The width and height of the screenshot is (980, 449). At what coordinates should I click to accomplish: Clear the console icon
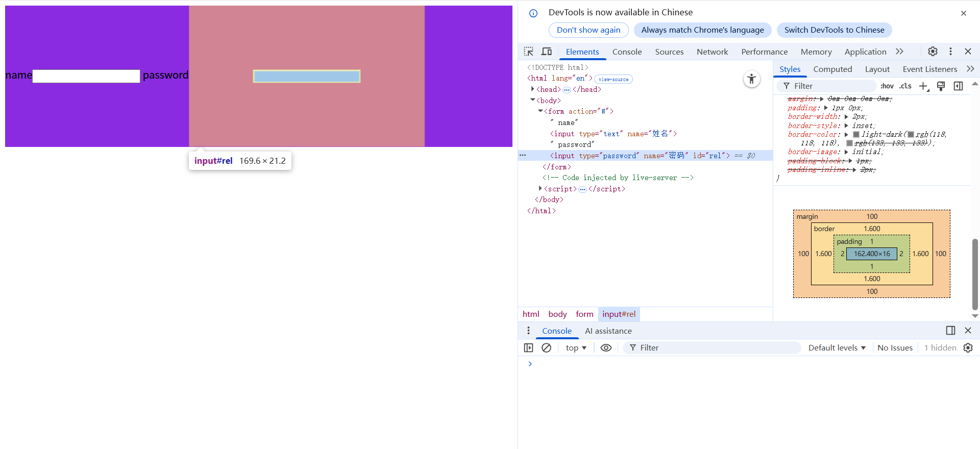[546, 348]
